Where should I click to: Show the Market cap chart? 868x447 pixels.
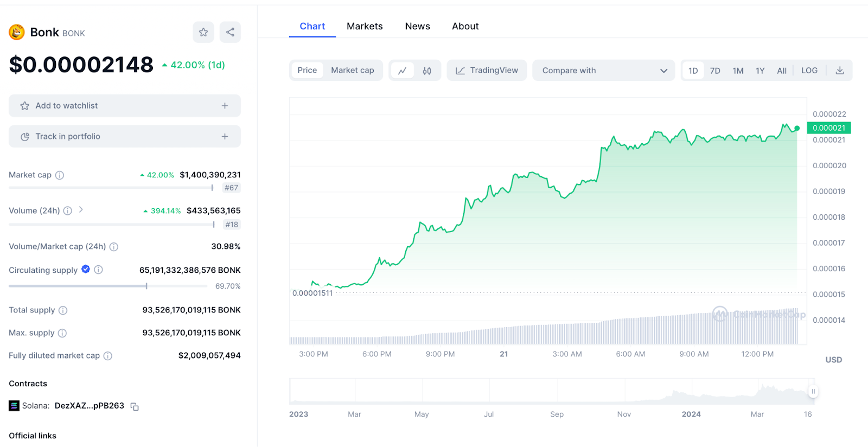353,71
